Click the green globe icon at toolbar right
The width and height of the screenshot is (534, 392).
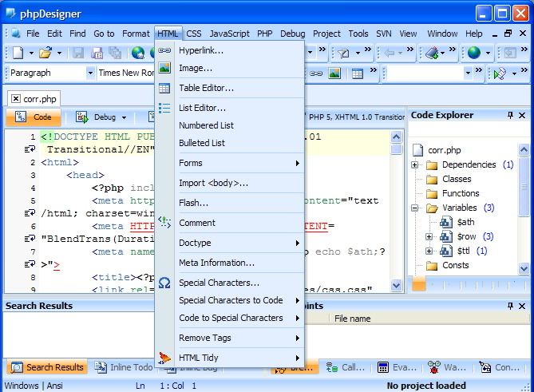(473, 53)
